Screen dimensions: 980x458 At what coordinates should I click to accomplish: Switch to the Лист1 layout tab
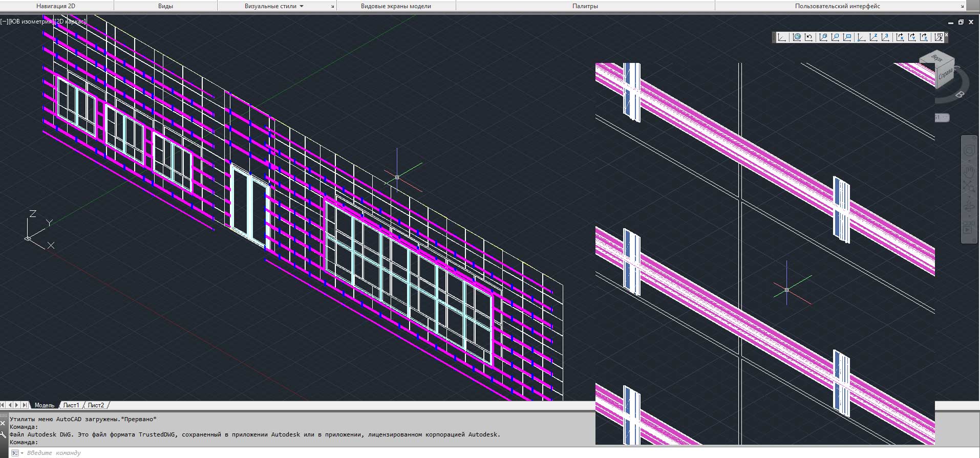[71, 405]
